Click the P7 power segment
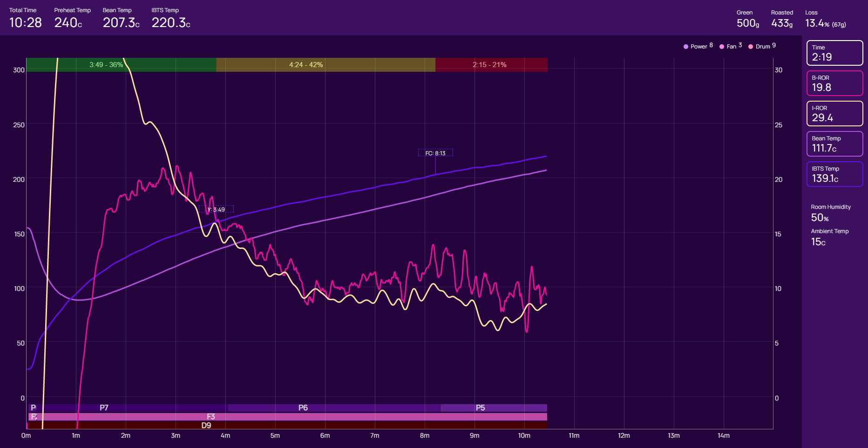 point(104,408)
